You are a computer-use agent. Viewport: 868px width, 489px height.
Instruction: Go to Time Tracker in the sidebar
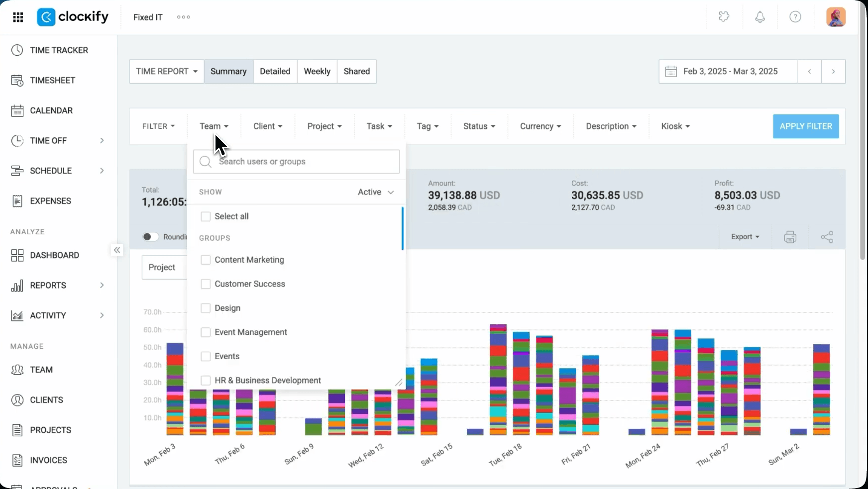tap(58, 50)
